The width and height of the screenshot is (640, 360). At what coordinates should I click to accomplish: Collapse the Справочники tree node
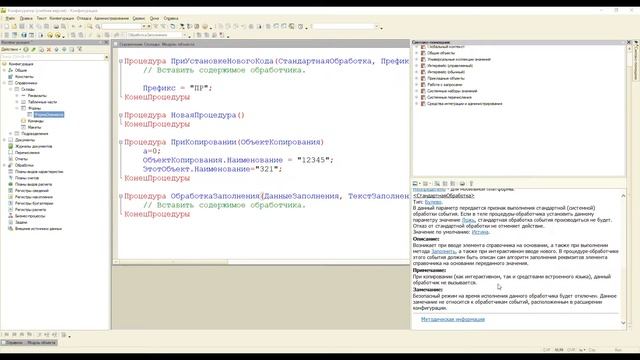pos(4,83)
